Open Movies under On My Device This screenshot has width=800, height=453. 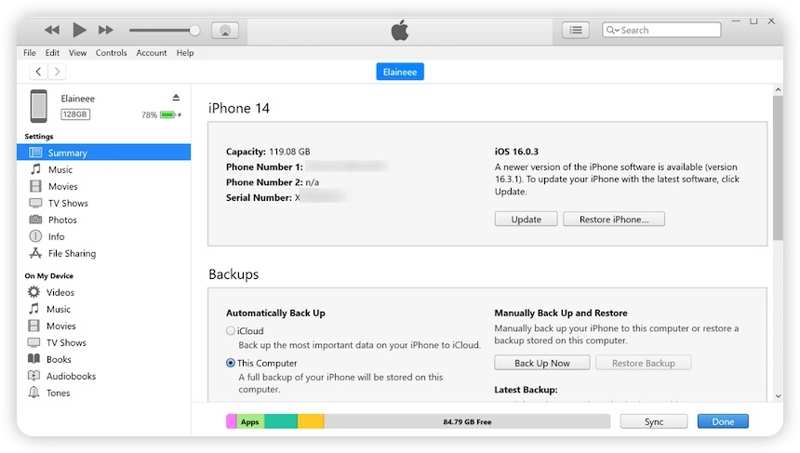click(x=61, y=326)
